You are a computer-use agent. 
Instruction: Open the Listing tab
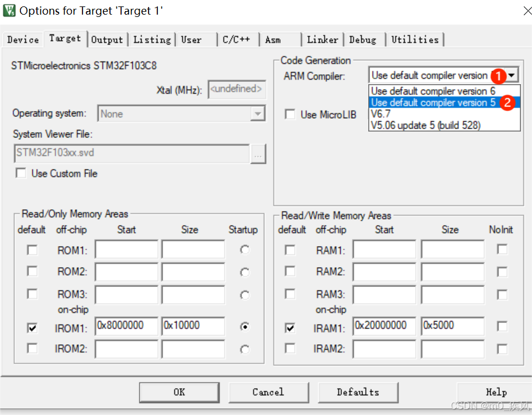pos(152,40)
